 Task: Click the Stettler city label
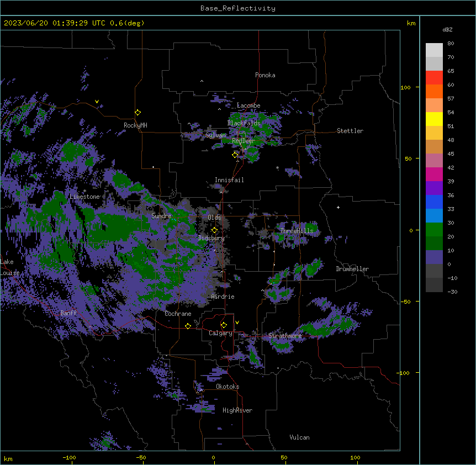click(x=350, y=131)
